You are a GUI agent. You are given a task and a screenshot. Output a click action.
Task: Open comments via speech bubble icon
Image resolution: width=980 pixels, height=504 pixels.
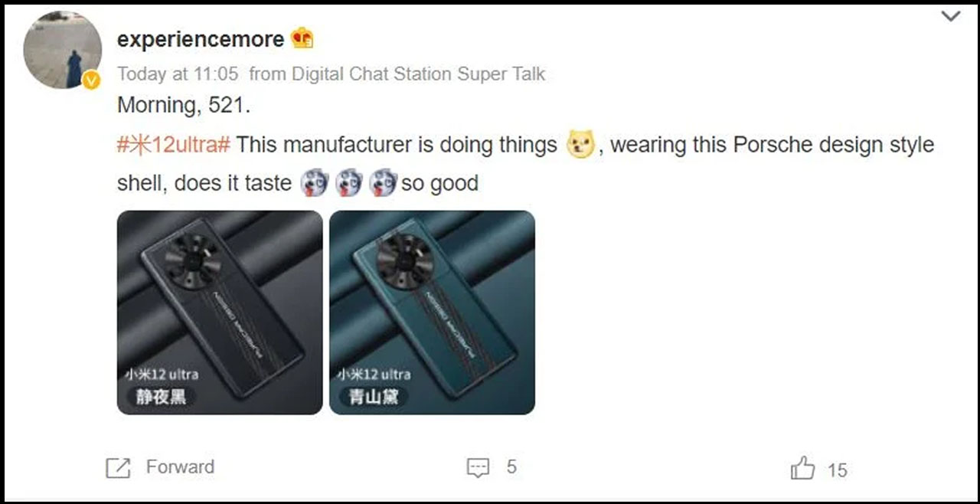(x=478, y=468)
